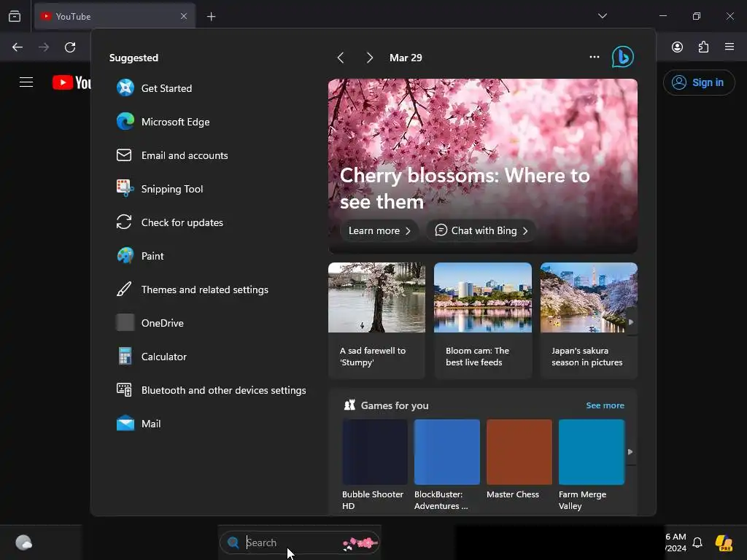Click the 'Games for you' heading

(395, 405)
